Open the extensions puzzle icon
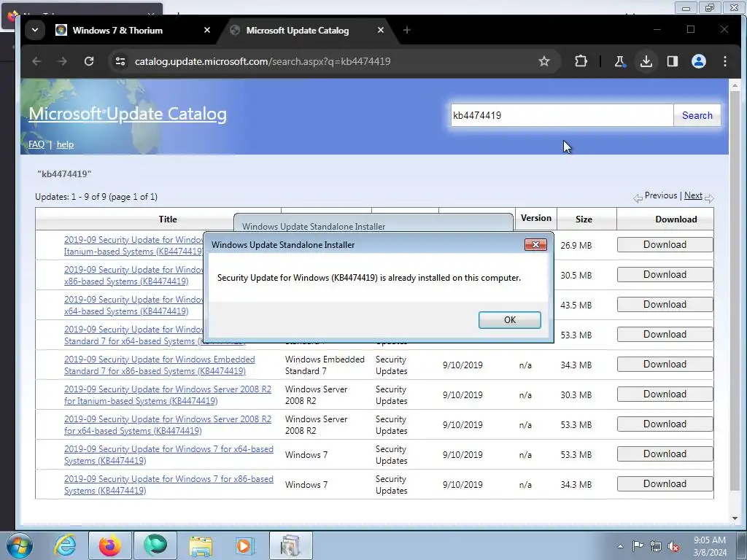This screenshot has width=747, height=560. pyautogui.click(x=581, y=61)
